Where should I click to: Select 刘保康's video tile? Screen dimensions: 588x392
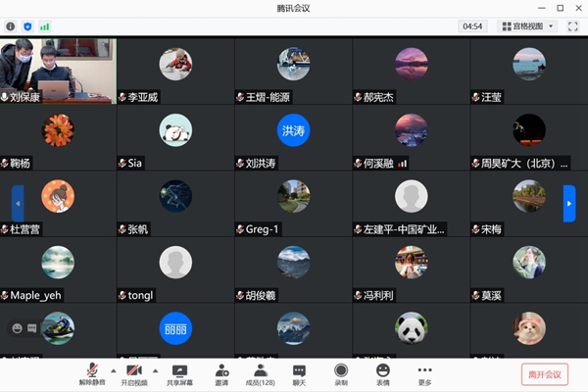tap(59, 71)
